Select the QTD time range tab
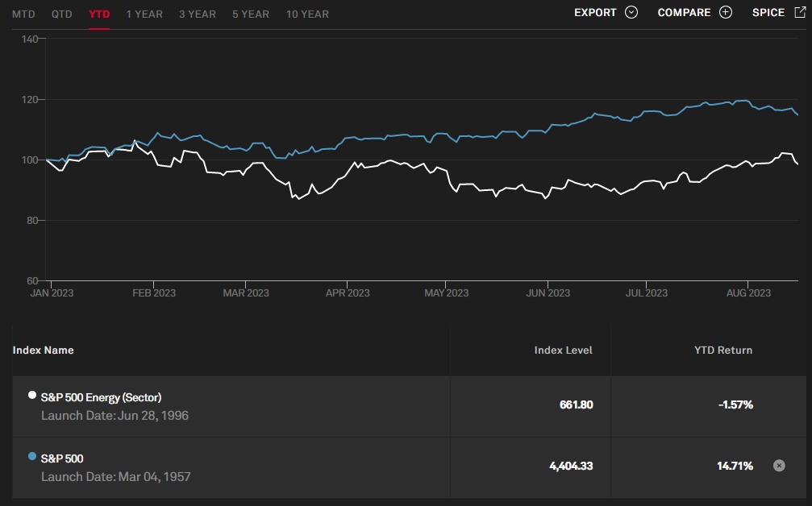Image resolution: width=812 pixels, height=506 pixels. tap(61, 14)
